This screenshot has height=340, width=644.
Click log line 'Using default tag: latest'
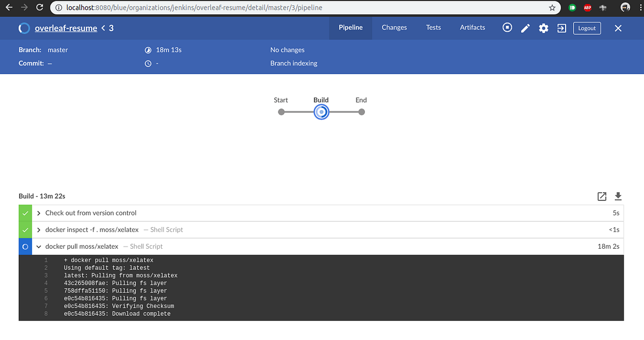(107, 268)
